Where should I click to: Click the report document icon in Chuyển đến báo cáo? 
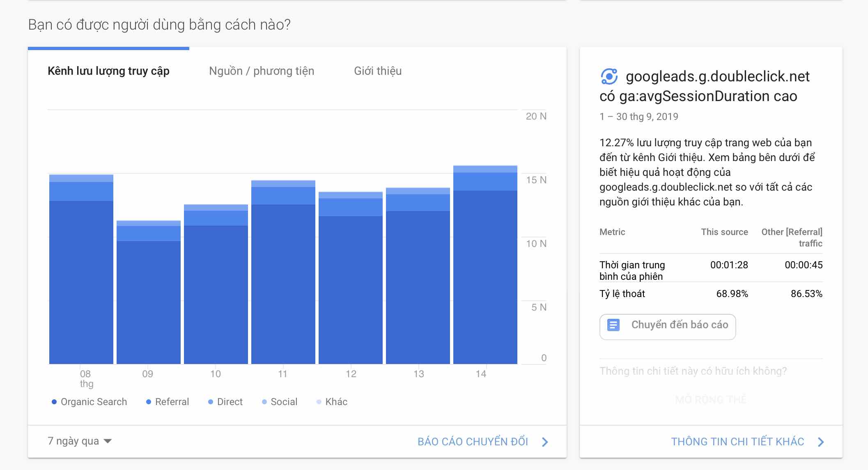(x=613, y=325)
